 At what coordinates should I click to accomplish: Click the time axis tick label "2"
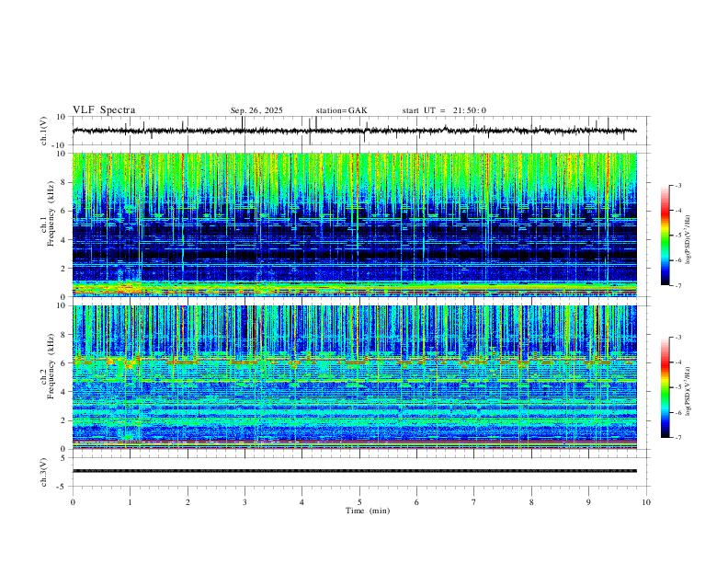[188, 502]
